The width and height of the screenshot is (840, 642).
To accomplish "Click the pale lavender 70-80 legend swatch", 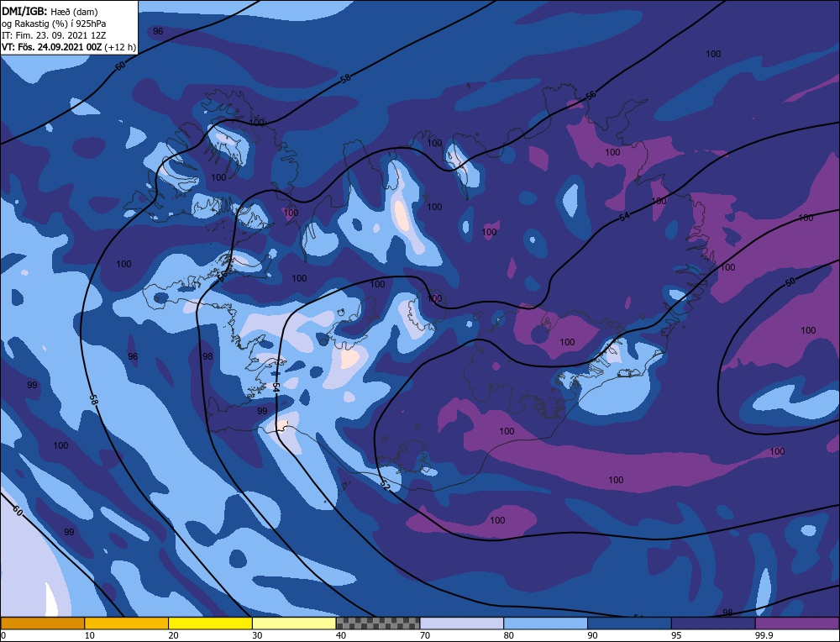I will click(462, 623).
